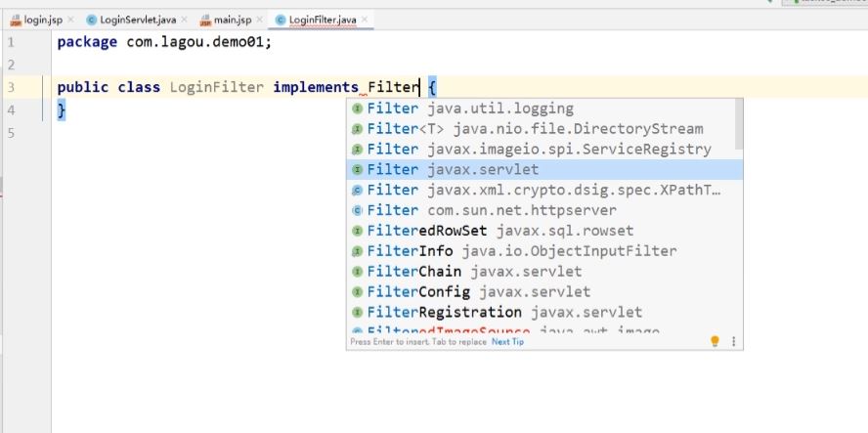
Task: Click the LoginFilter class name in code
Action: (x=216, y=87)
